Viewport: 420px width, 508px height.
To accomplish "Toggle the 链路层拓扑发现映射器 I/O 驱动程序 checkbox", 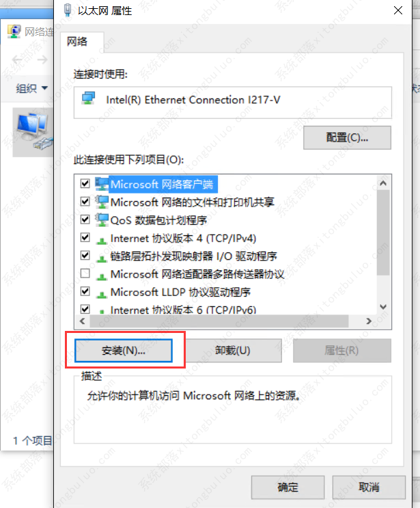I will 85,255.
